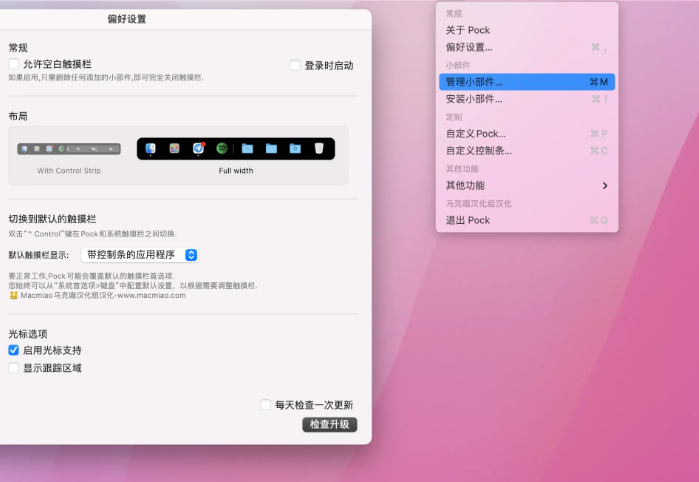The width and height of the screenshot is (699, 482).
Task: Click the gray 马克喵汉化组汉化 menu header
Action: [479, 203]
